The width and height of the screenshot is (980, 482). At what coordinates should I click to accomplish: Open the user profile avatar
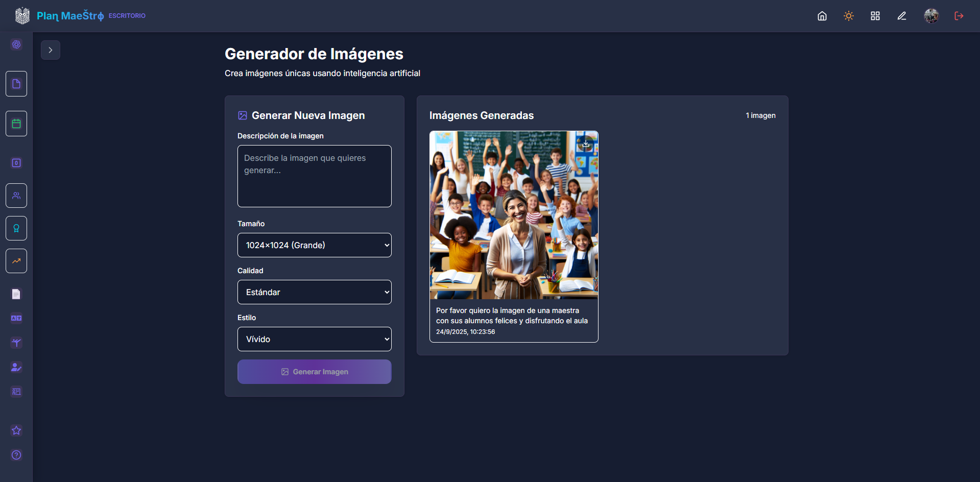931,16
